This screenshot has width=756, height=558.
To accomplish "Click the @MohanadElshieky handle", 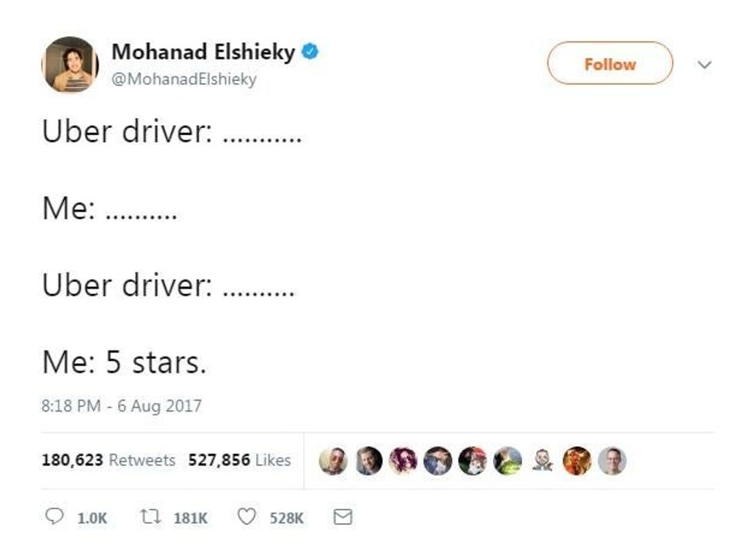I will click(184, 79).
